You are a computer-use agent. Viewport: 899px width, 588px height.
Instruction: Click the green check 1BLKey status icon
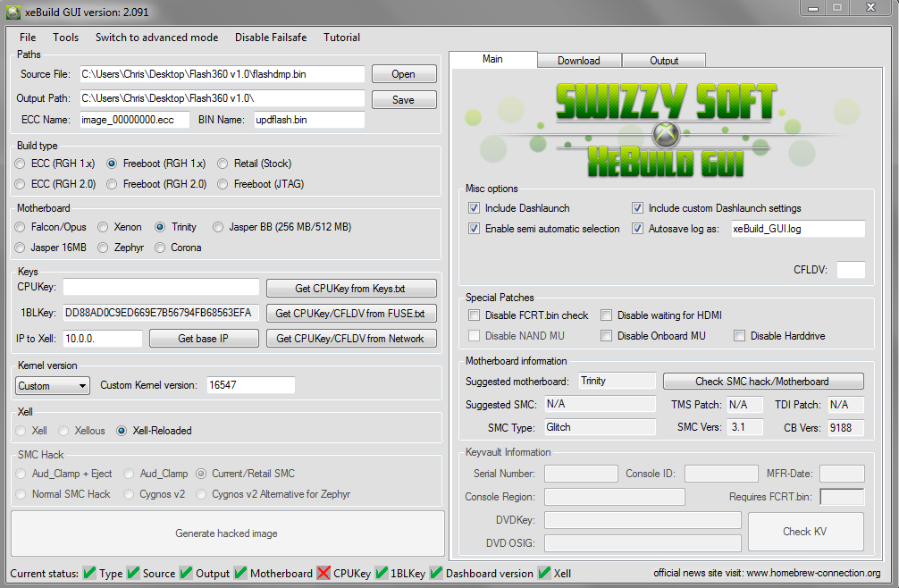(x=382, y=573)
